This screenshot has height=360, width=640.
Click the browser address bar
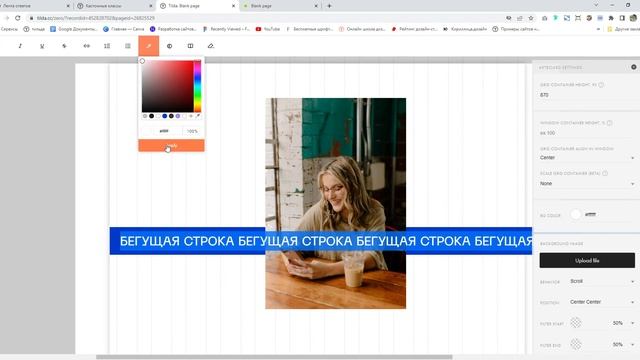pyautogui.click(x=265, y=18)
